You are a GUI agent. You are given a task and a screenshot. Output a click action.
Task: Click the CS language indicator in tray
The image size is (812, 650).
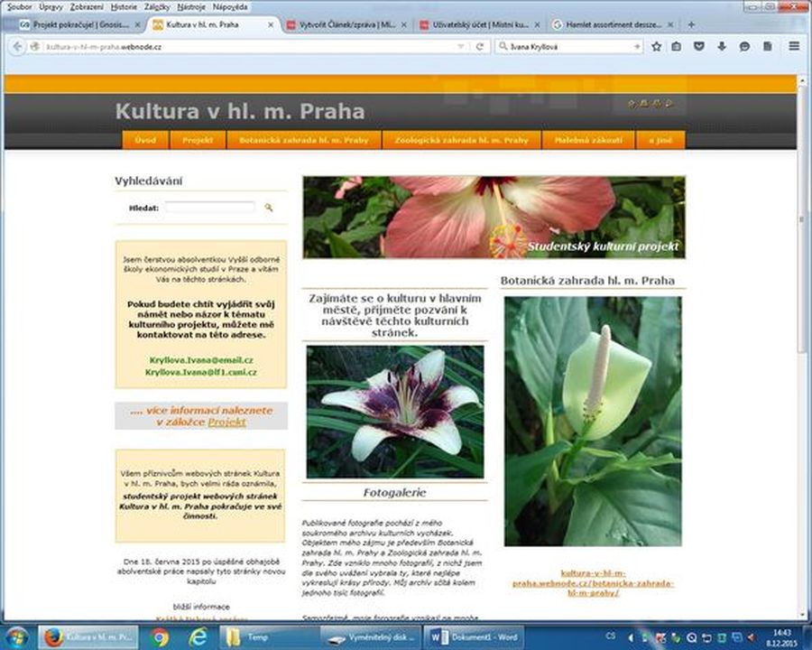[611, 636]
